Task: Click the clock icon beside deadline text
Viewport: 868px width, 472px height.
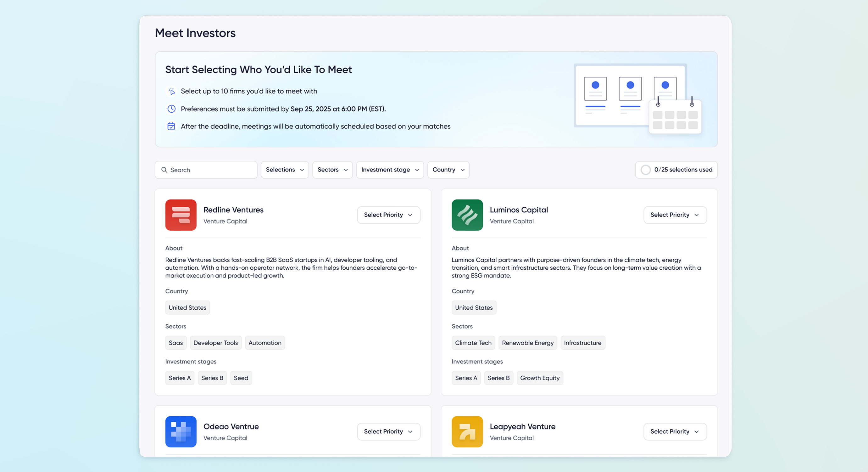Action: click(x=171, y=109)
